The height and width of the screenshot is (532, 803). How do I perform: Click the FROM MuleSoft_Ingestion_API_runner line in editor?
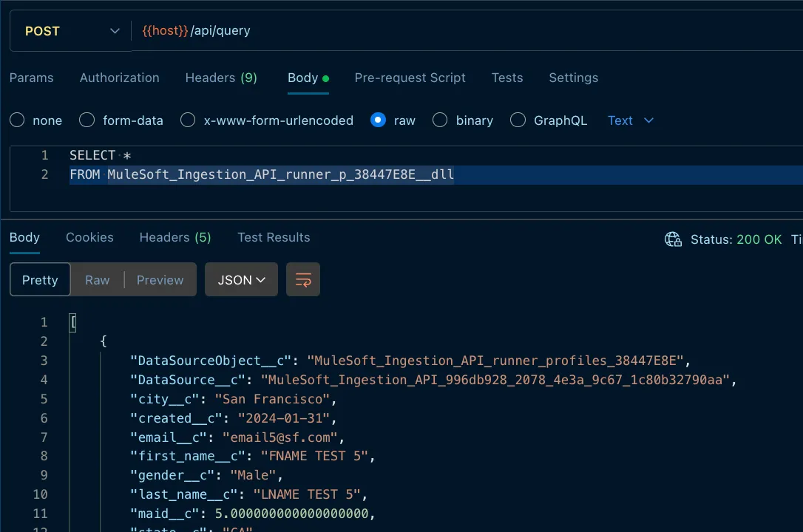tap(262, 174)
